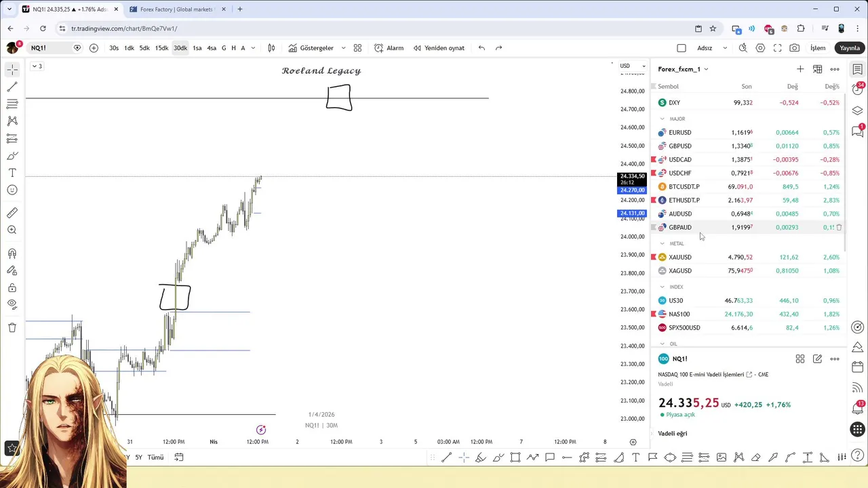The width and height of the screenshot is (868, 488).
Task: Open the Göstergeler indicators dialog
Action: coord(311,48)
